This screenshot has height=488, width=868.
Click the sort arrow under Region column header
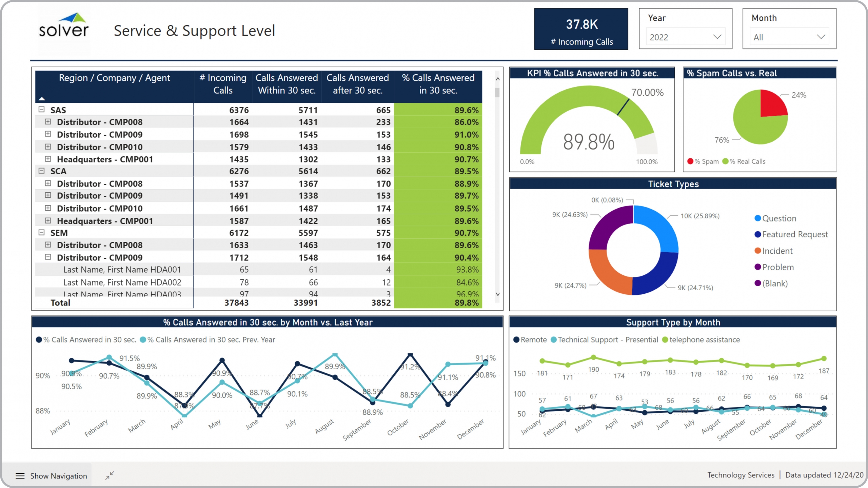click(x=42, y=99)
